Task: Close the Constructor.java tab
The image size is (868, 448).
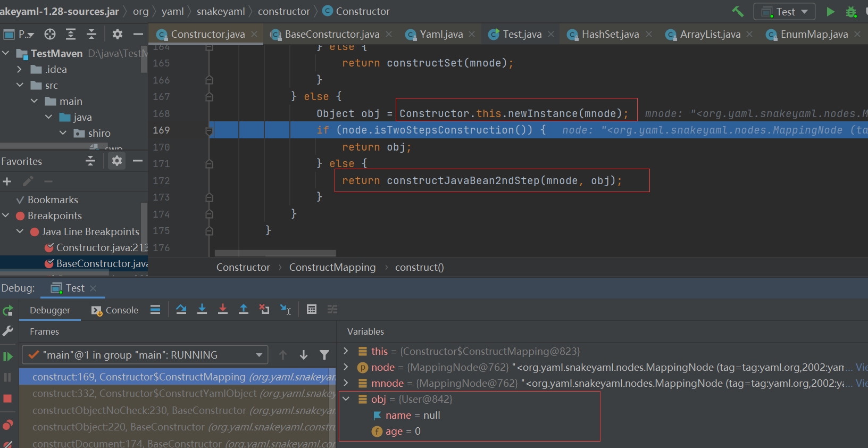Action: [254, 34]
